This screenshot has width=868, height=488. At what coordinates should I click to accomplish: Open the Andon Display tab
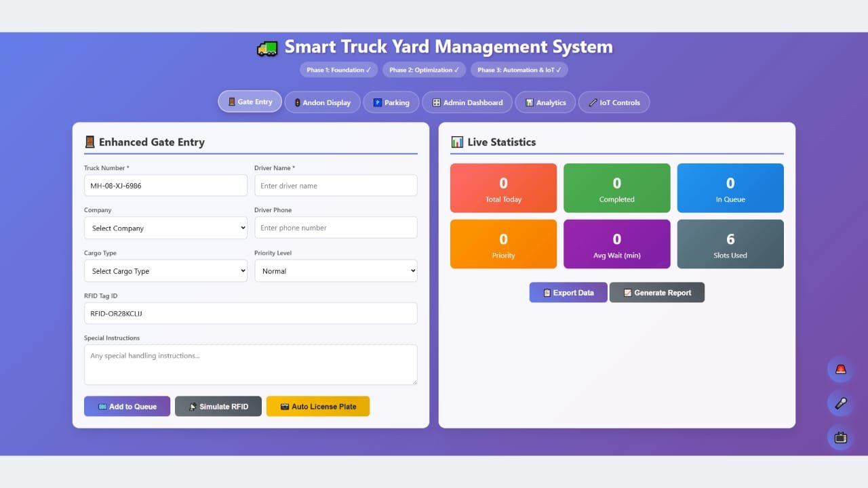pos(322,102)
